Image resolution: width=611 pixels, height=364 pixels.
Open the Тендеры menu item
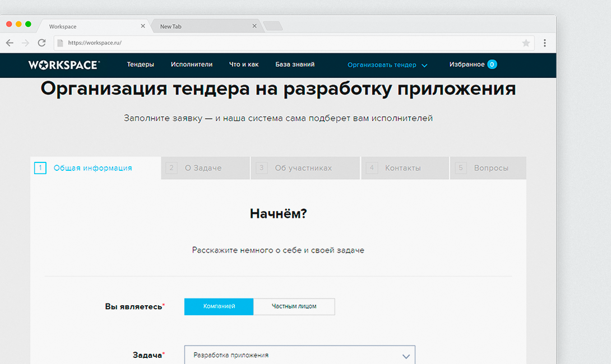click(140, 64)
